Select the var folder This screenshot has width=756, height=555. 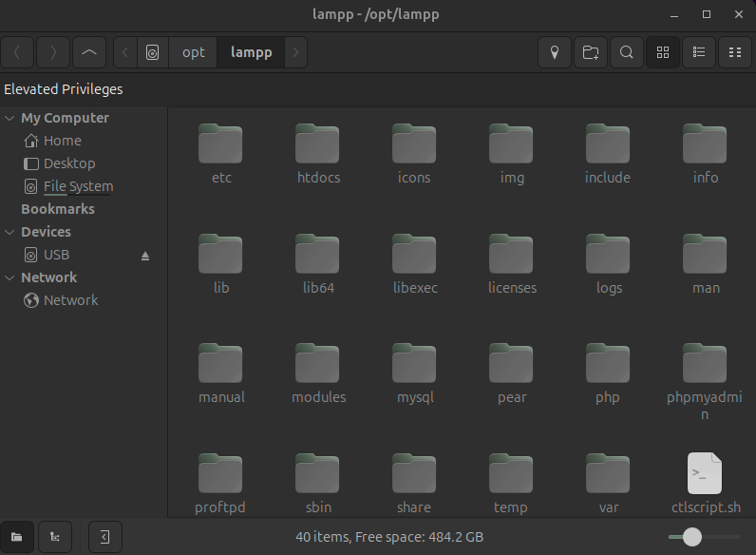click(609, 484)
